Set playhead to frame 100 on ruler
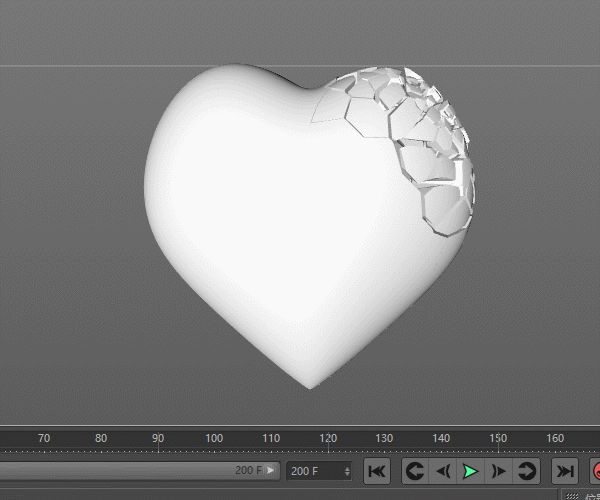The image size is (600, 500). [x=214, y=438]
